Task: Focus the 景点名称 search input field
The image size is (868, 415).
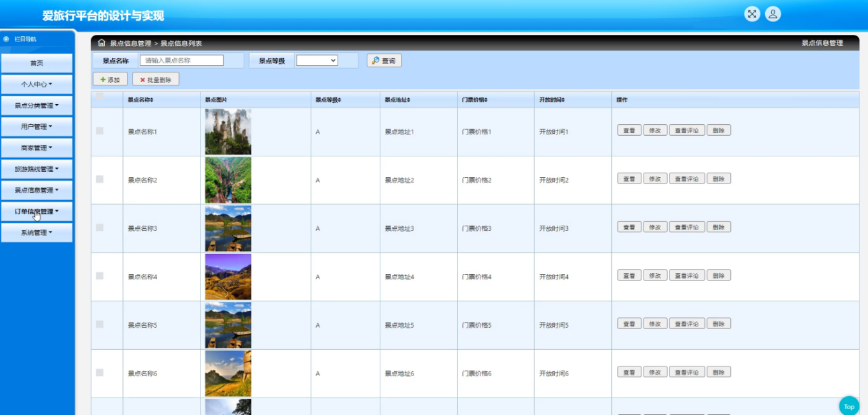Action: click(182, 60)
